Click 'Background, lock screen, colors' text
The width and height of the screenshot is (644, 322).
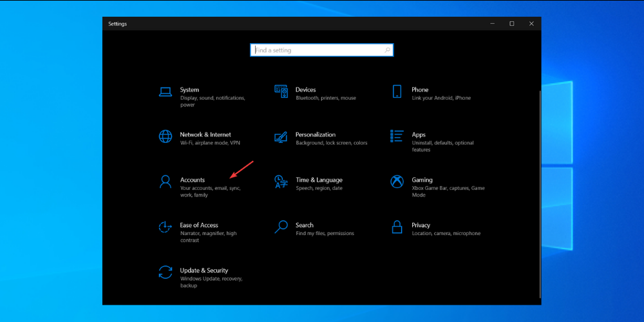click(x=332, y=143)
